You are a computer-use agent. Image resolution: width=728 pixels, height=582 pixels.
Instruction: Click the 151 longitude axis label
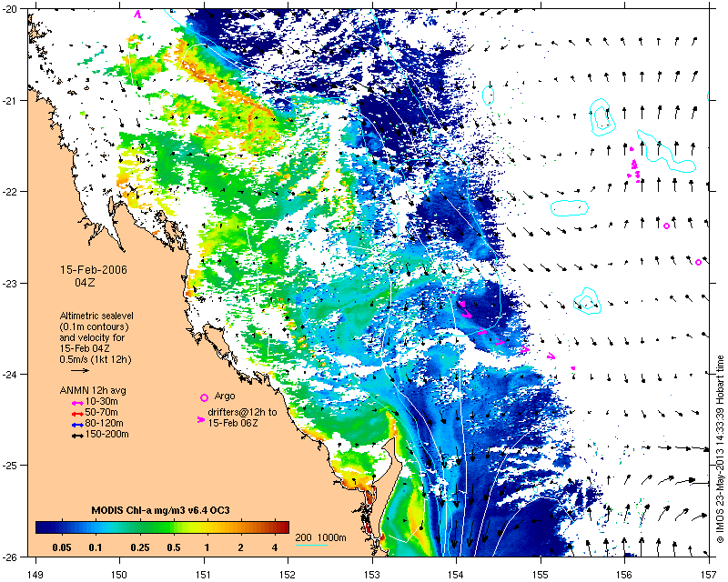click(204, 575)
